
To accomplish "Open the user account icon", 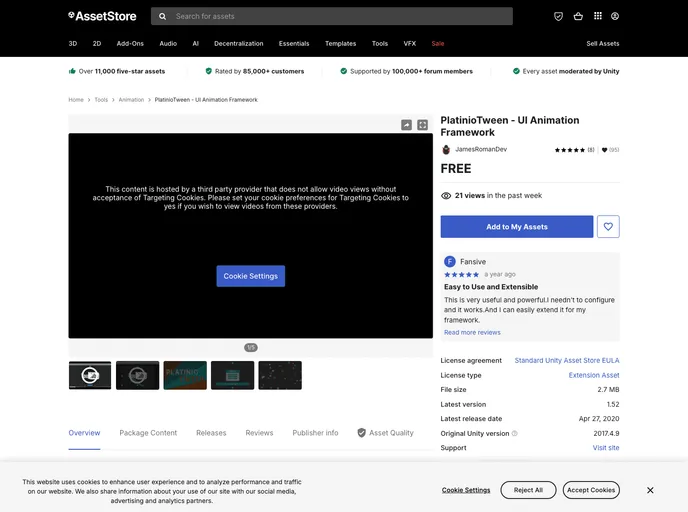I will [615, 16].
